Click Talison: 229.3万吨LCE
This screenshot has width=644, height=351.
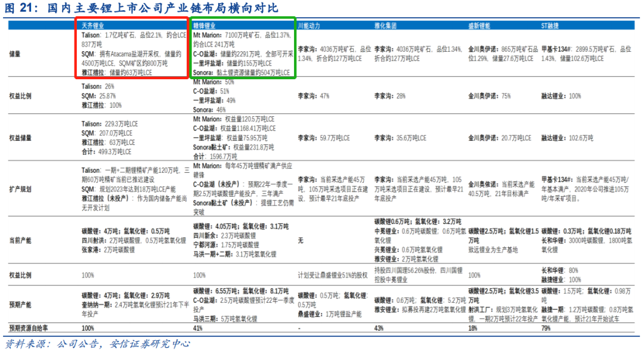(110, 124)
